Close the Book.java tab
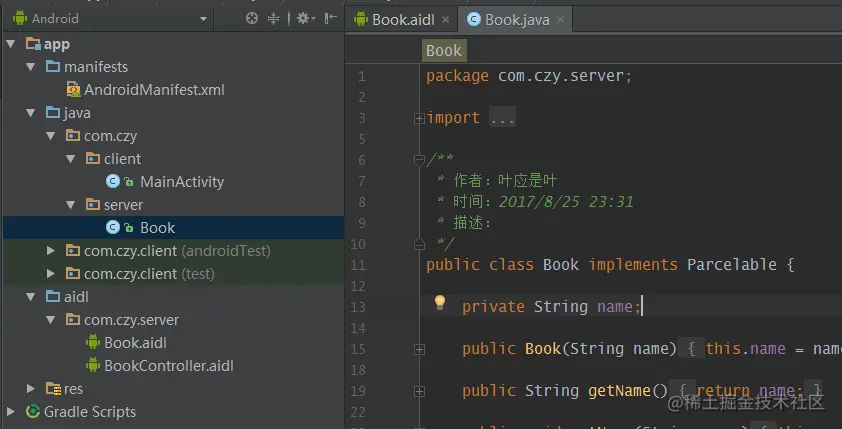Viewport: 842px width, 429px height. click(x=560, y=20)
